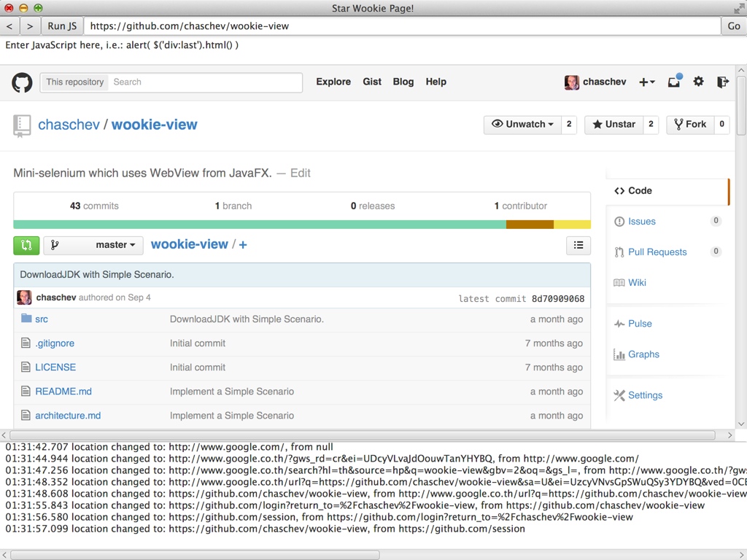This screenshot has height=560, width=747.
Task: Click the src folder icon
Action: click(26, 319)
